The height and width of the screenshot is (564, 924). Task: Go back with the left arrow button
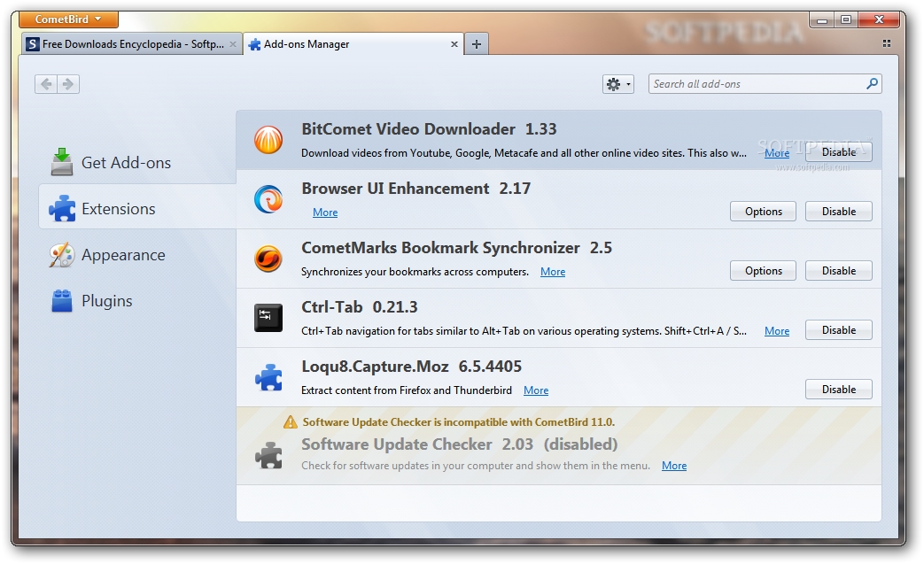(x=46, y=84)
